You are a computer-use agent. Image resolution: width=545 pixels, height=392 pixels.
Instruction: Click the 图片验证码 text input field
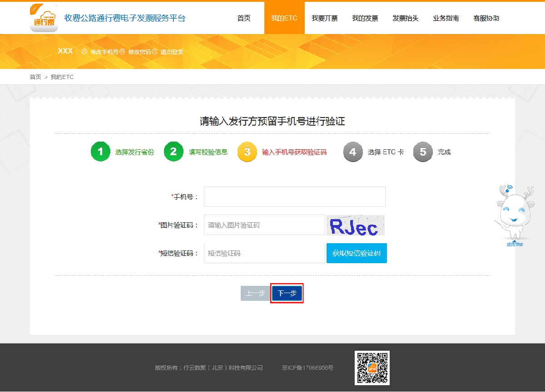(x=264, y=225)
